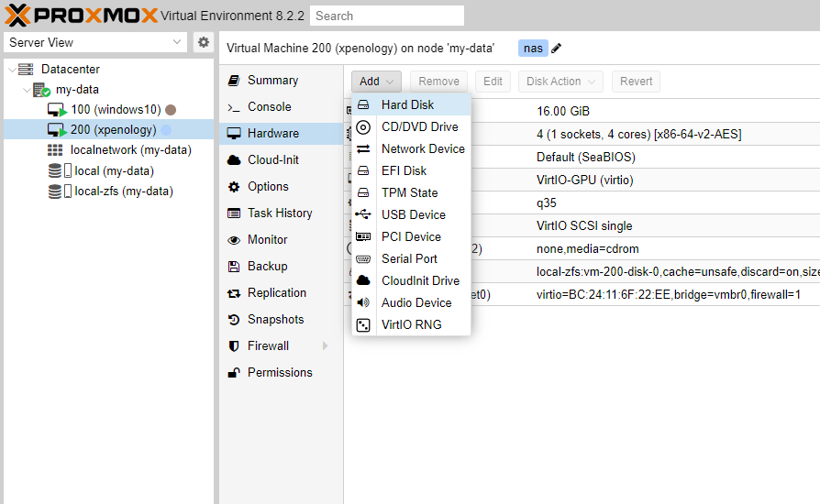Click the USB Device icon in menu
This screenshot has height=504, width=820.
(363, 214)
